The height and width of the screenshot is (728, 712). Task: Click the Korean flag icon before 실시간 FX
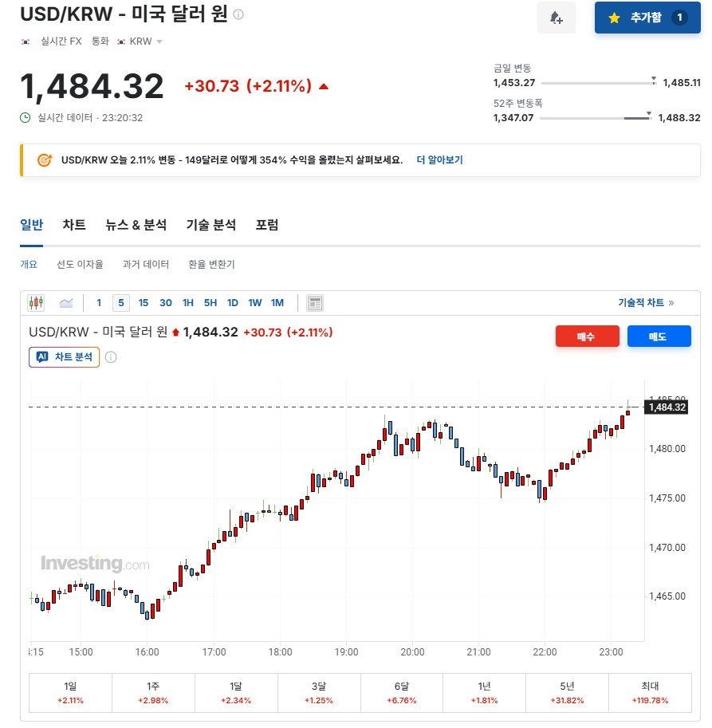point(26,41)
